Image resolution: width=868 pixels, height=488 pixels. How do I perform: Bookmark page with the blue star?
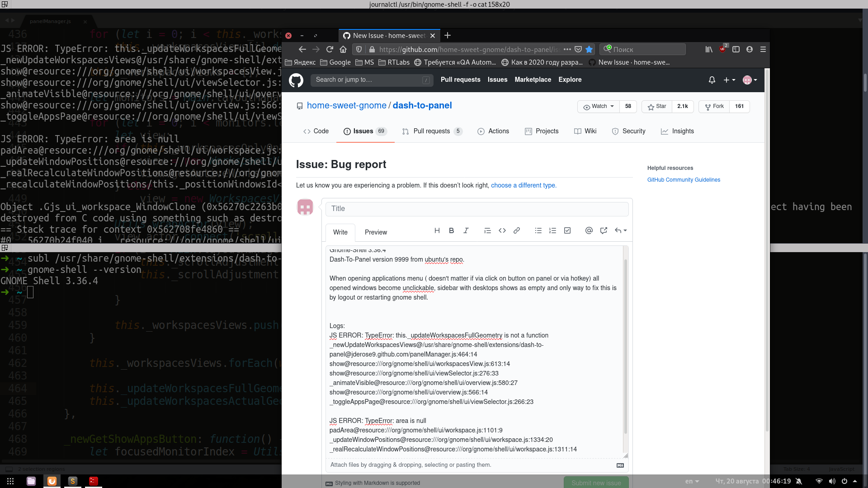tap(589, 49)
